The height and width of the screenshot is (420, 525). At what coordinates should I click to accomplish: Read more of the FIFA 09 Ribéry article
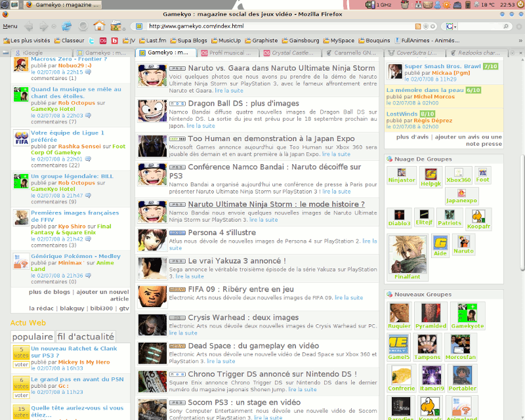(348, 298)
